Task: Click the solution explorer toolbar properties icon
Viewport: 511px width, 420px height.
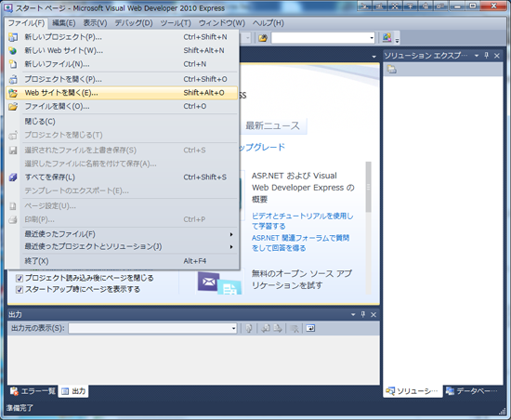Action: 391,69
